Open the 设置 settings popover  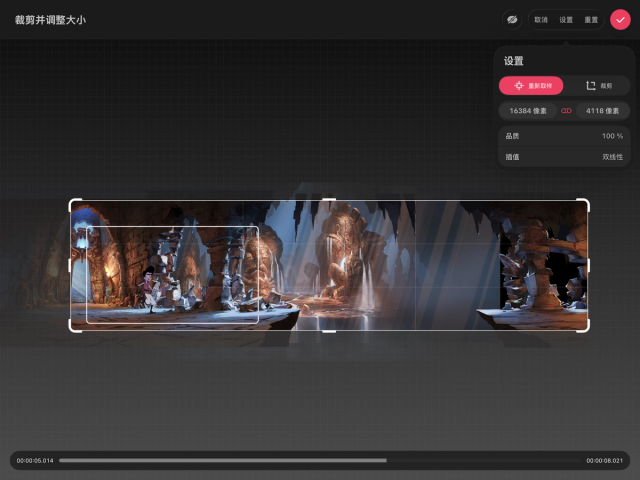click(x=566, y=20)
